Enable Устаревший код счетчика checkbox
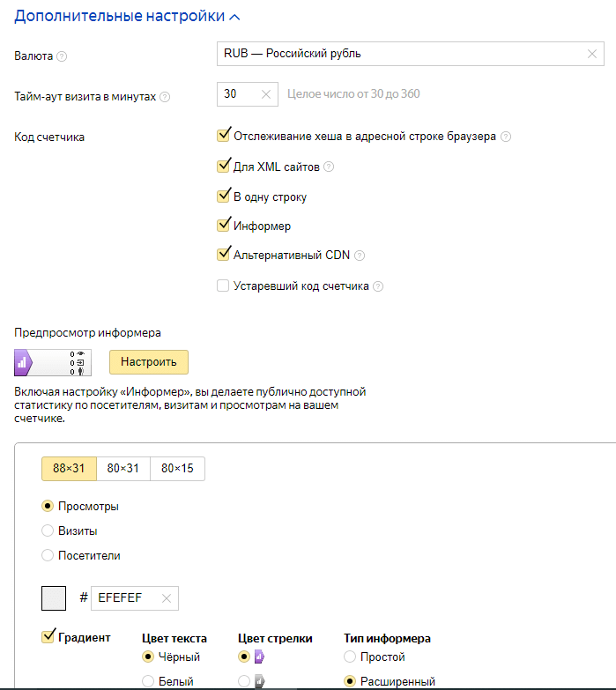 [223, 286]
